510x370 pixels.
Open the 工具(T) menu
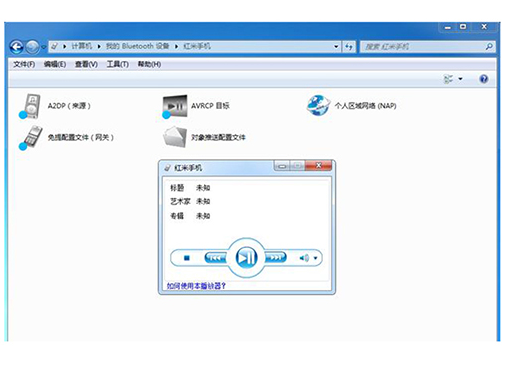117,64
